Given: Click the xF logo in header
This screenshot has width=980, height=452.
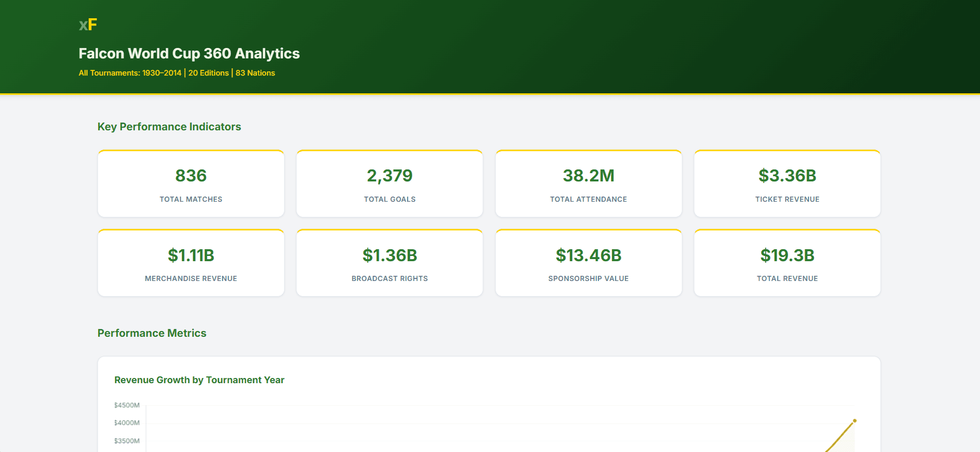Looking at the screenshot, I should (88, 25).
